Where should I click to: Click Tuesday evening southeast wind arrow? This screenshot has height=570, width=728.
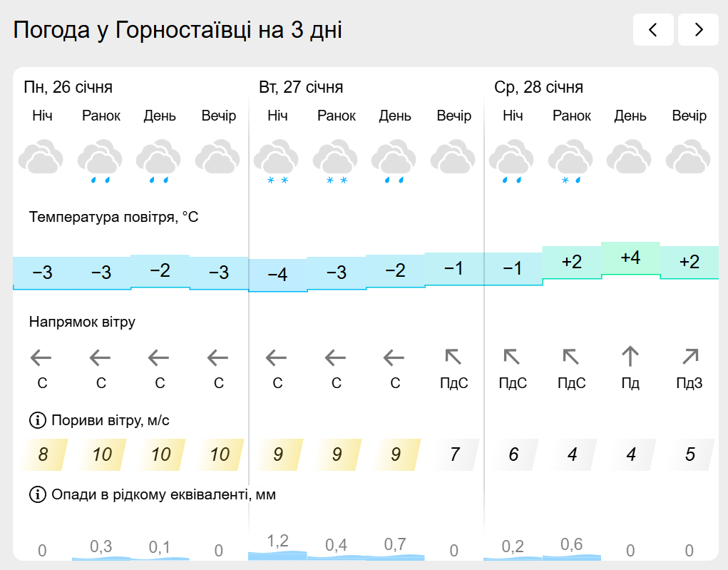(453, 356)
